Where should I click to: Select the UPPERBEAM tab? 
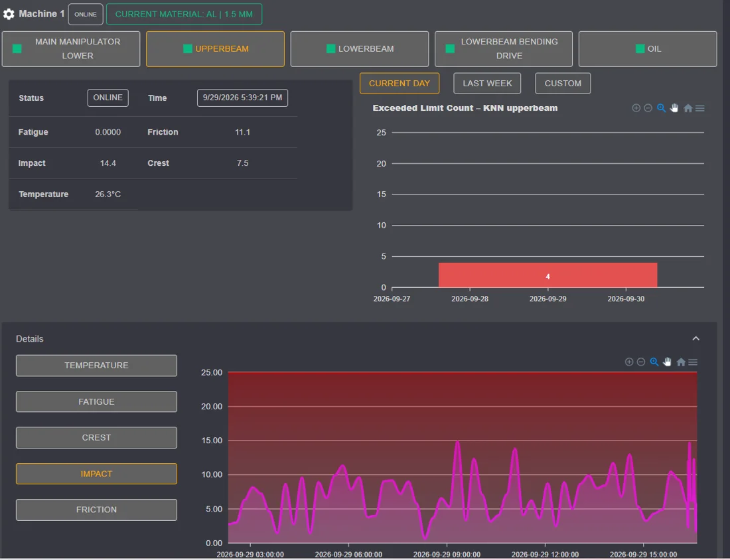point(215,49)
